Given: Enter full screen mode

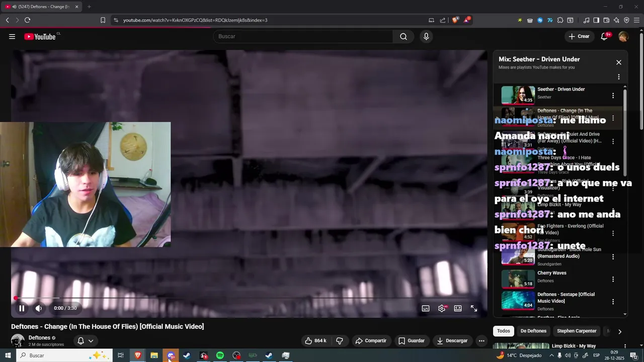Looking at the screenshot, I should [474, 308].
